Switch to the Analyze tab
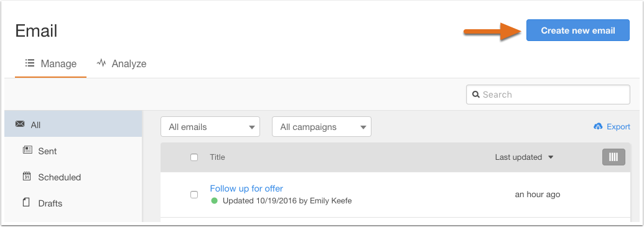This screenshot has width=644, height=227. click(121, 63)
